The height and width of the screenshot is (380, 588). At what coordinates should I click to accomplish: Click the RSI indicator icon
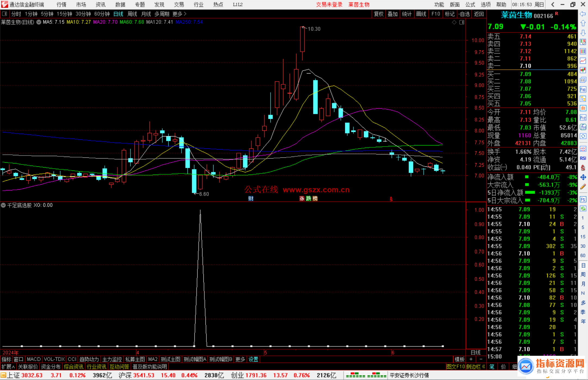click(x=583, y=158)
